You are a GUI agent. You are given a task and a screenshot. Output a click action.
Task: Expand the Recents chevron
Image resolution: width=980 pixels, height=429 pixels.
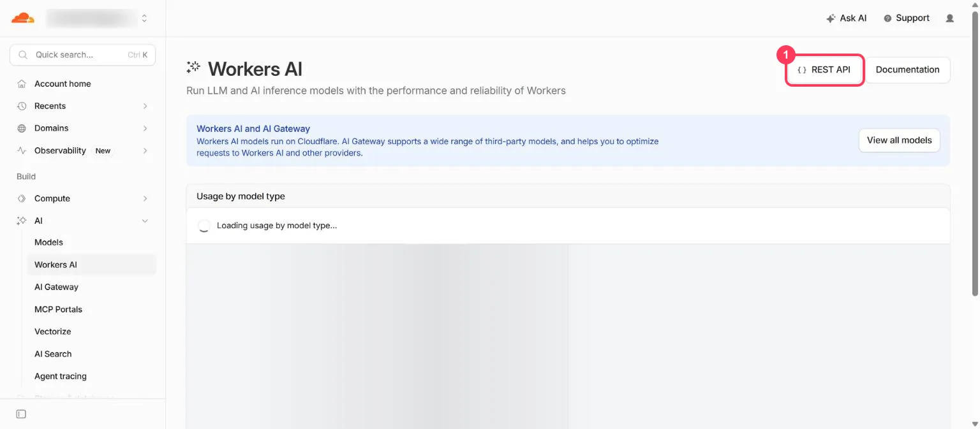coord(145,106)
